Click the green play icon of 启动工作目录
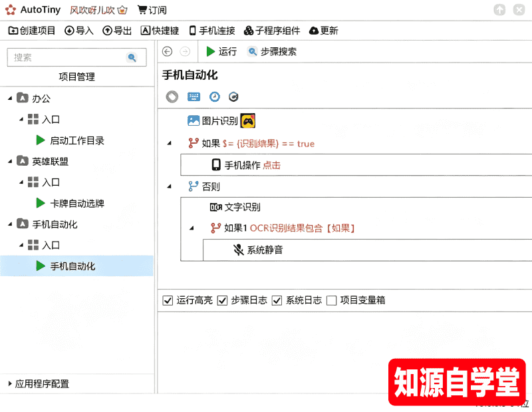The image size is (532, 412). coord(41,140)
